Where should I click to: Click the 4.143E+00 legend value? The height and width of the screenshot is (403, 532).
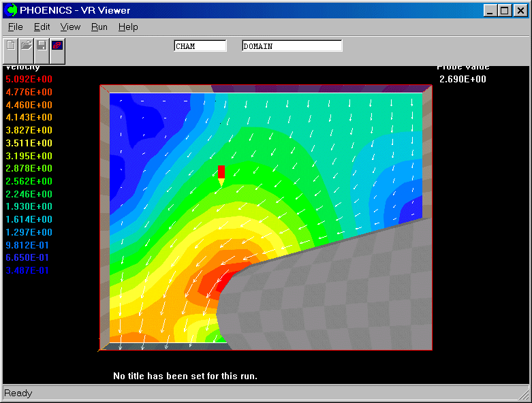pyautogui.click(x=29, y=117)
